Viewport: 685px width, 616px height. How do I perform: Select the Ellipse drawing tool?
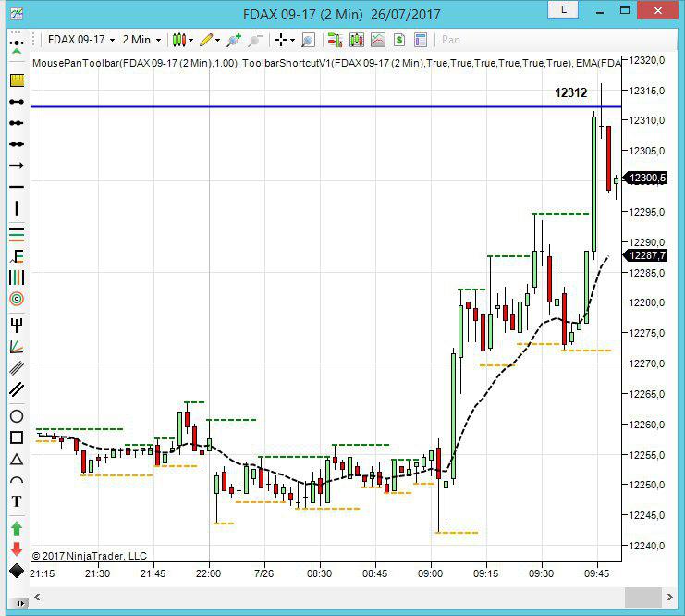(x=17, y=416)
